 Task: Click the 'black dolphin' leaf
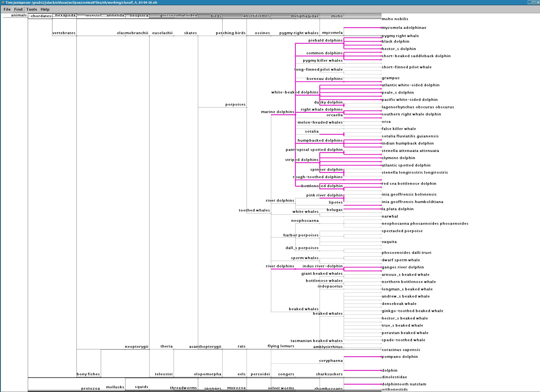396,42
